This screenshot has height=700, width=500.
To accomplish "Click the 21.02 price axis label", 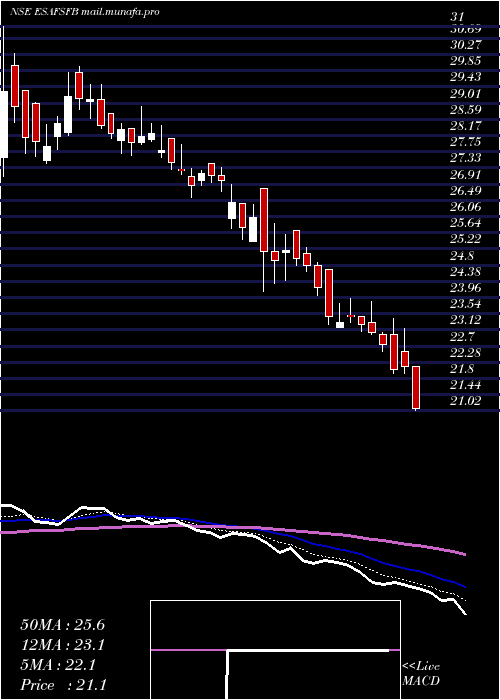I will click(466, 402).
